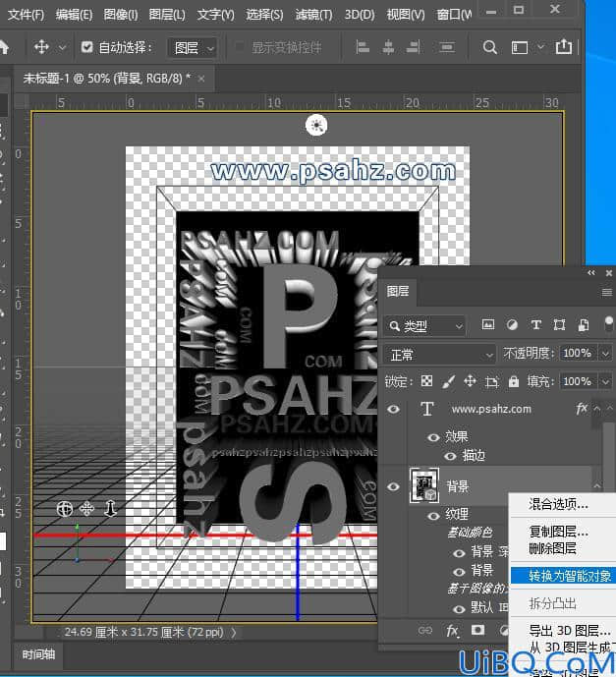Hide the 背景 3D layer
The height and width of the screenshot is (677, 616).
[x=393, y=486]
